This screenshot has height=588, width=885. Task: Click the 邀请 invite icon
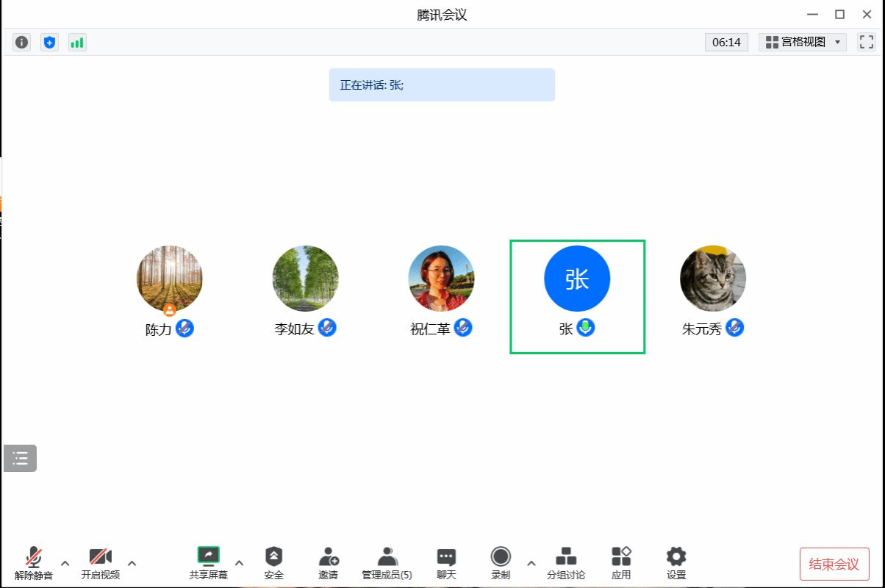(x=329, y=563)
